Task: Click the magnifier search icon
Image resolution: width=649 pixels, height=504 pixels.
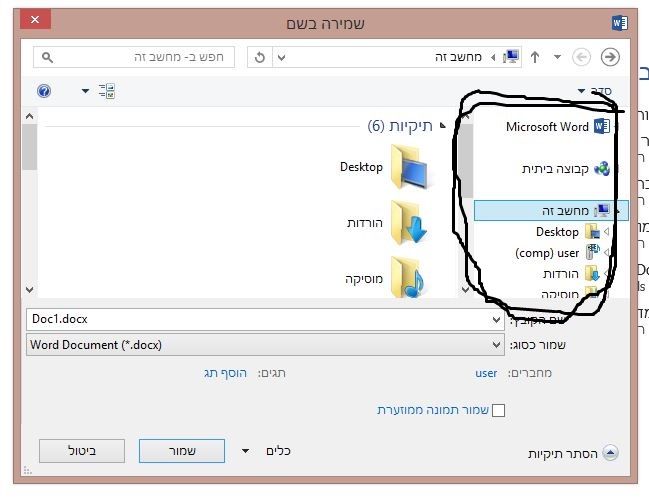Action: pos(47,57)
